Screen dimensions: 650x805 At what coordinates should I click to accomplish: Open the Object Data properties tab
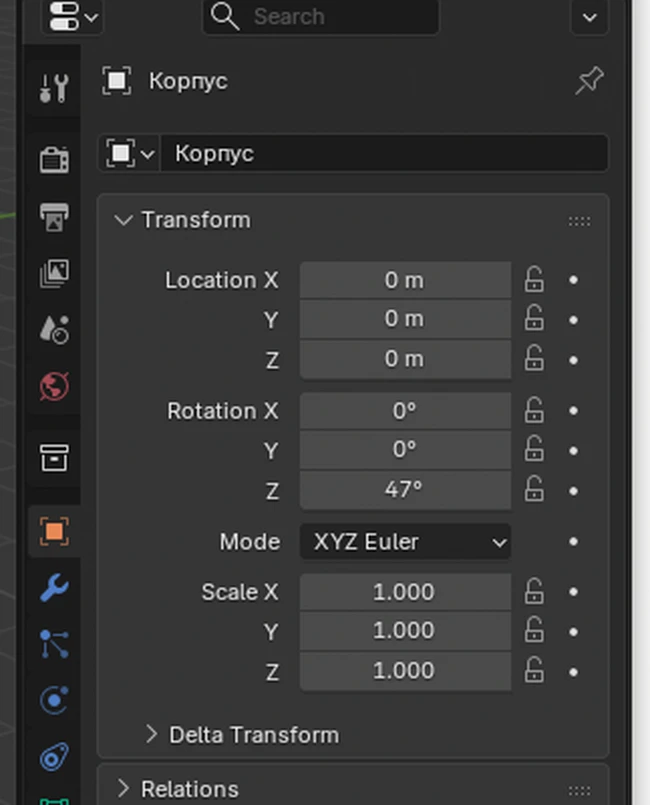(x=54, y=801)
